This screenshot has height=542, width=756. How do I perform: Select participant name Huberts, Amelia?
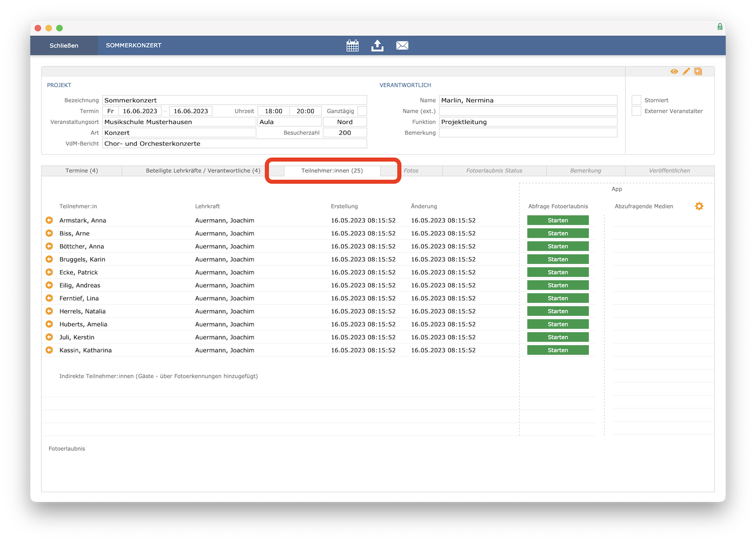pos(83,324)
